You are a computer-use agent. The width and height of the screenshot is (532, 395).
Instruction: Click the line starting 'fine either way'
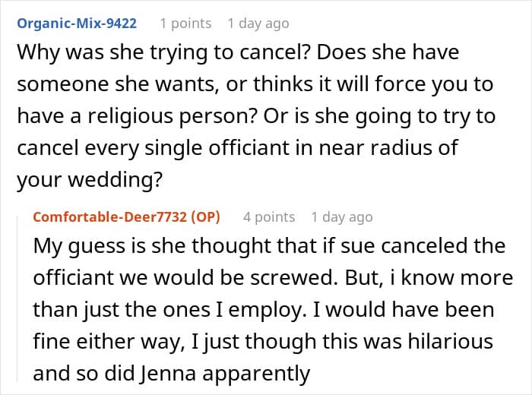click(x=262, y=341)
